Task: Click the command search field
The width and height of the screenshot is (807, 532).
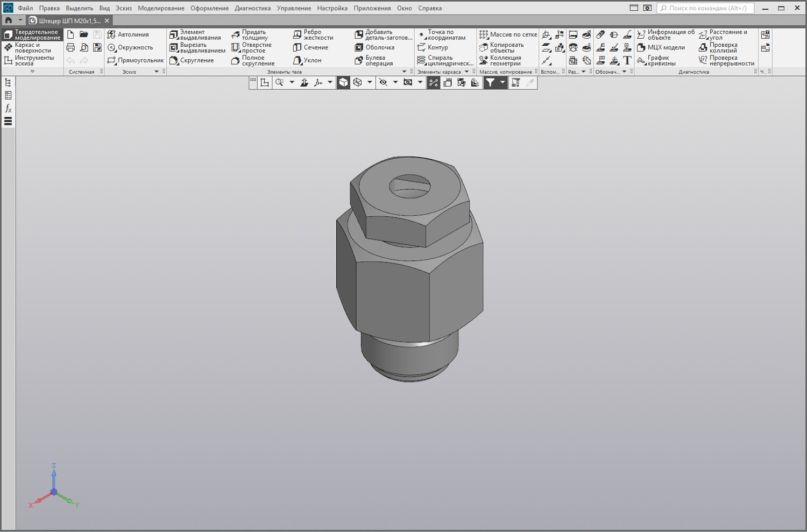Action: [705, 8]
